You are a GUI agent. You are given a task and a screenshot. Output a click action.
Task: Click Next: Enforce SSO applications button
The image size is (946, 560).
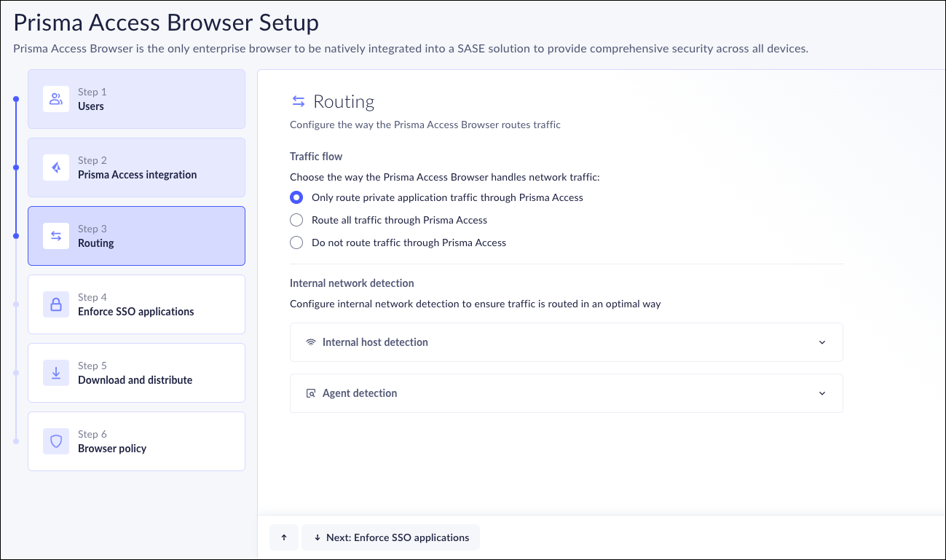click(391, 537)
